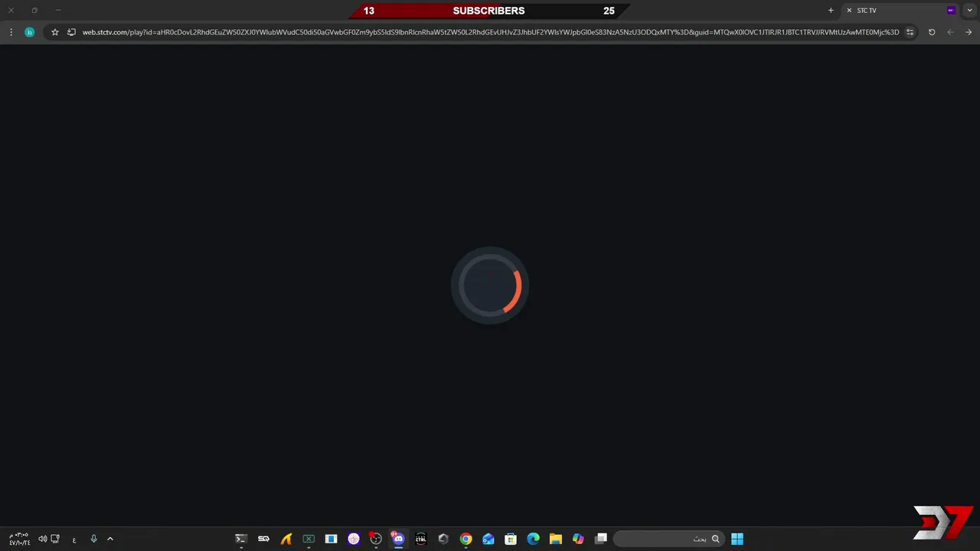Open Discord from the taskbar

(x=398, y=539)
